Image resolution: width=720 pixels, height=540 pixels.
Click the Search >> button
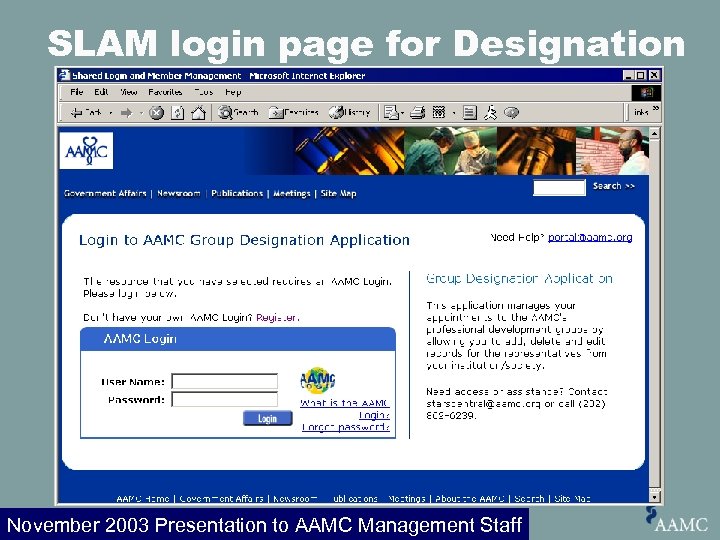coord(613,186)
